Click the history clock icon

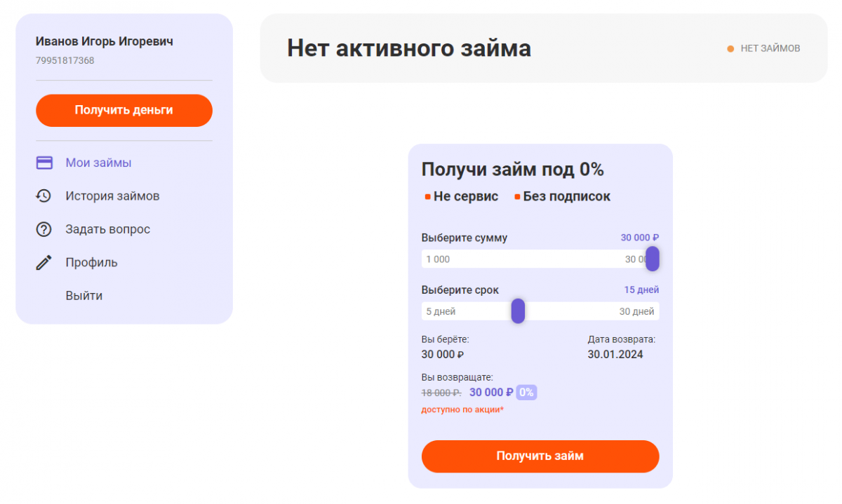(44, 196)
